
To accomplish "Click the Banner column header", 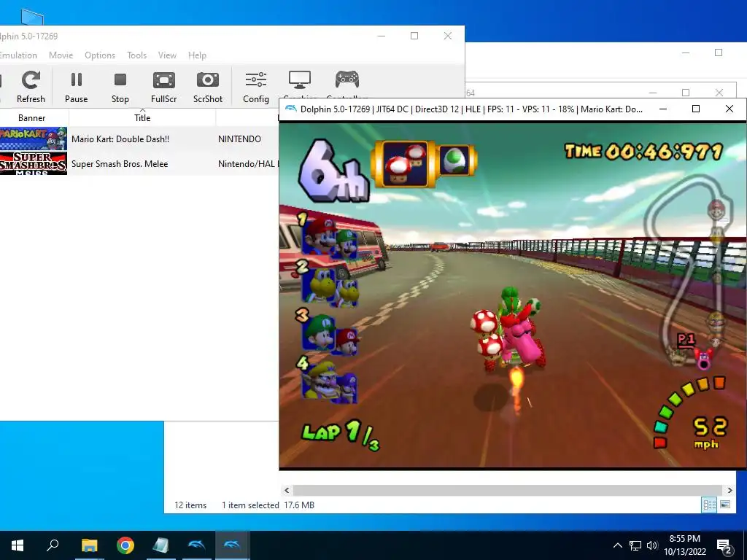I will pos(32,117).
